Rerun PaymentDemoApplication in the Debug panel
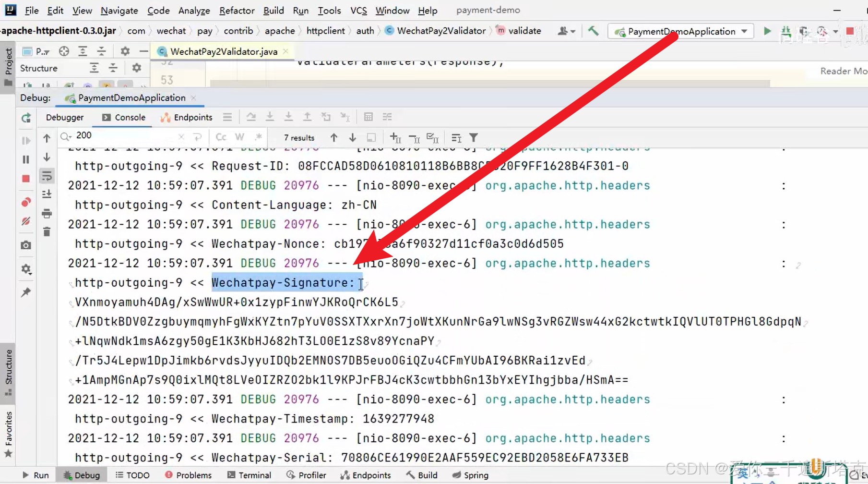 pyautogui.click(x=26, y=118)
